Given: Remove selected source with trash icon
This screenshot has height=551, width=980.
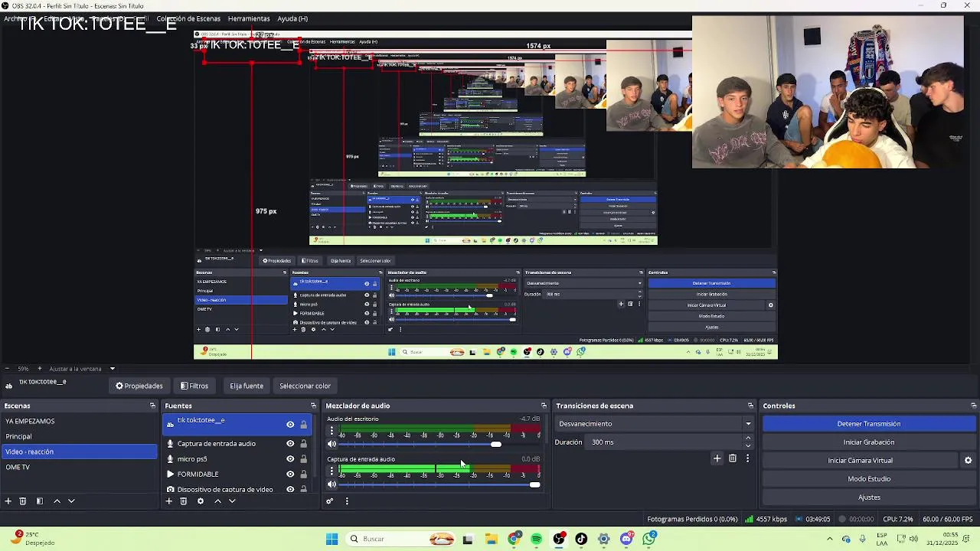Looking at the screenshot, I should coord(184,501).
